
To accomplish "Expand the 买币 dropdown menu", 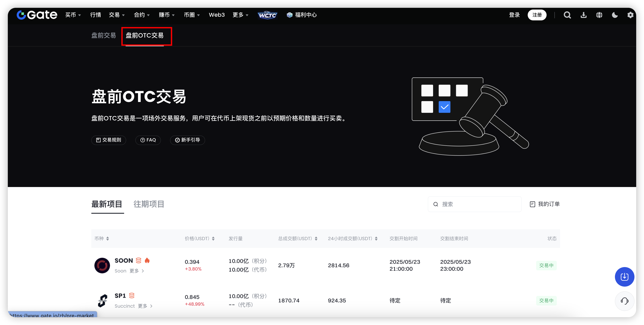I will click(73, 15).
